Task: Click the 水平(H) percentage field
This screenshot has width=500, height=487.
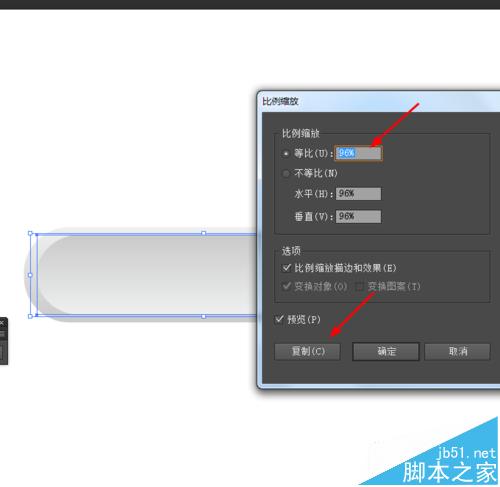Action: [x=358, y=194]
